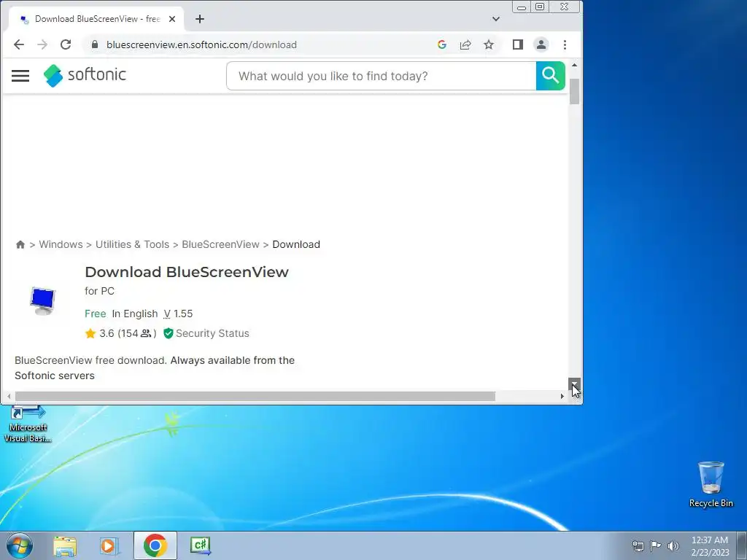The width and height of the screenshot is (747, 560).
Task: Select Microsoft Visual Basic desktop shortcut
Action: 28,425
